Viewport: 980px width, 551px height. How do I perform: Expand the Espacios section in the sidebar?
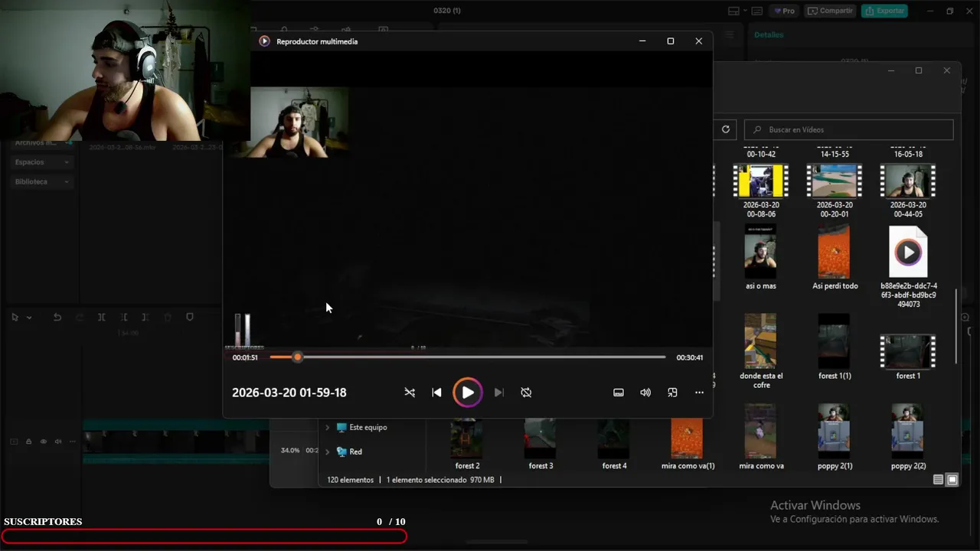[x=42, y=162]
